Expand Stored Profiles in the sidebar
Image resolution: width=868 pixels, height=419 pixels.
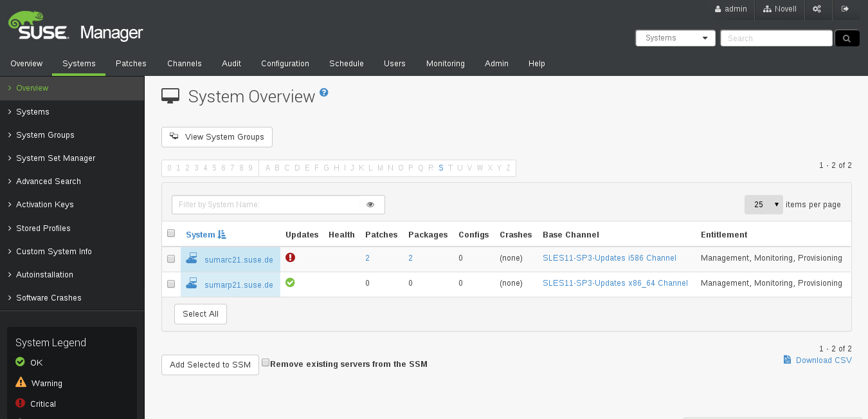pos(72,228)
